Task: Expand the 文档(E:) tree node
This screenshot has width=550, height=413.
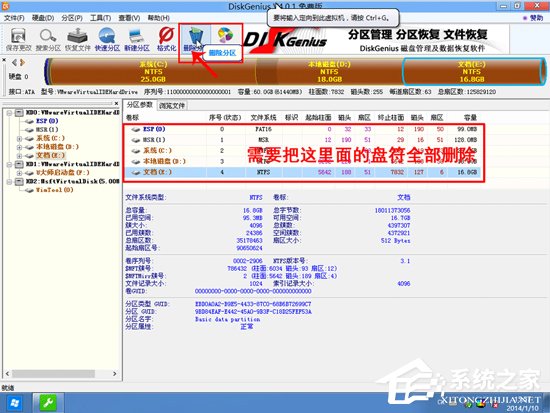Action: point(19,155)
